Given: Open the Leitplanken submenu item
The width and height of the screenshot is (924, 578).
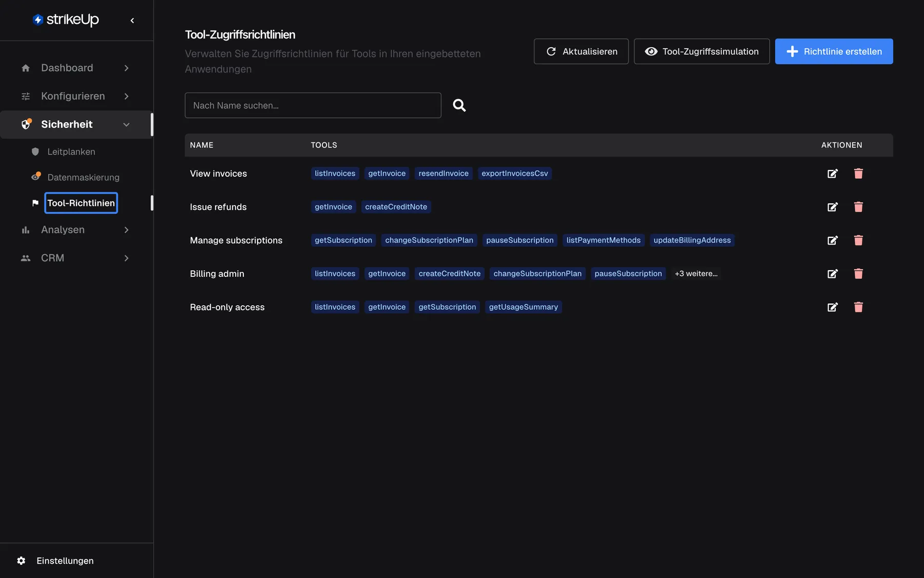Looking at the screenshot, I should coord(71,152).
